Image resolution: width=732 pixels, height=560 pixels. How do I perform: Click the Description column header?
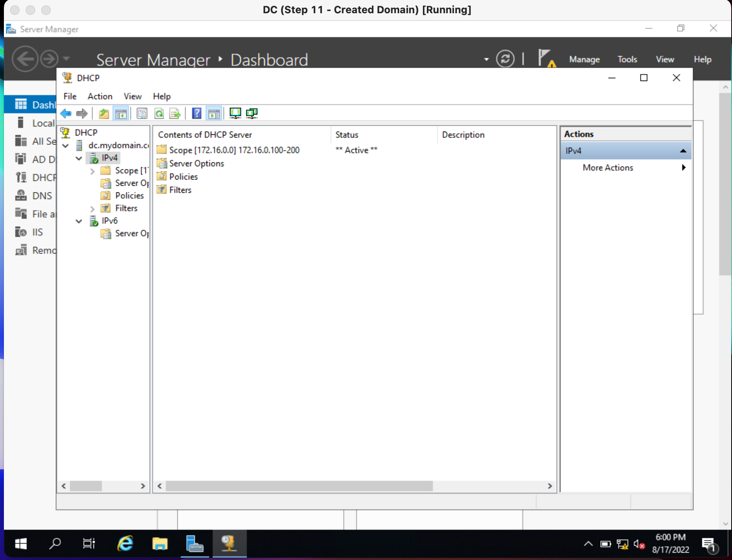pos(496,135)
